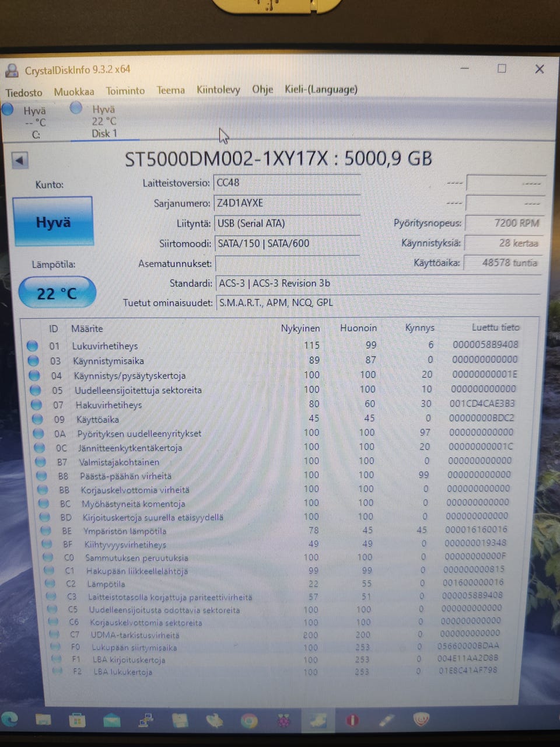Screen dimensions: 560x747
Task: Select the Korjauskelvottomia virheitä row text
Action: click(x=135, y=490)
